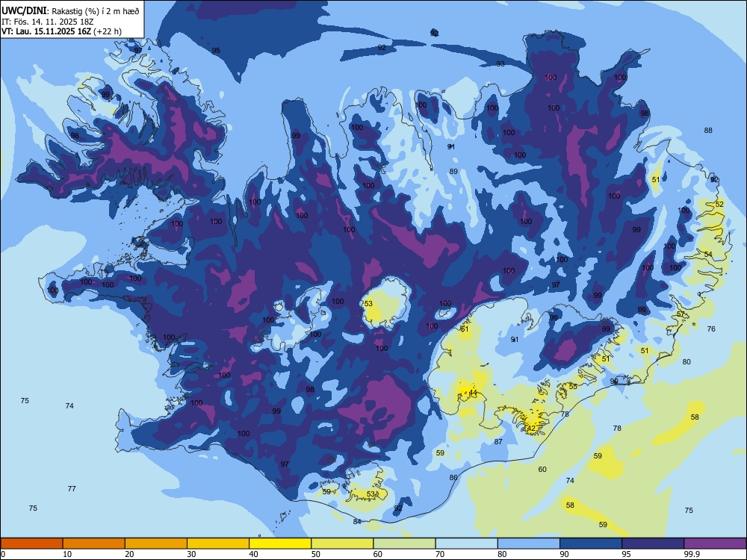
Task: Click the '76' humidity value on the map
Action: (x=711, y=329)
